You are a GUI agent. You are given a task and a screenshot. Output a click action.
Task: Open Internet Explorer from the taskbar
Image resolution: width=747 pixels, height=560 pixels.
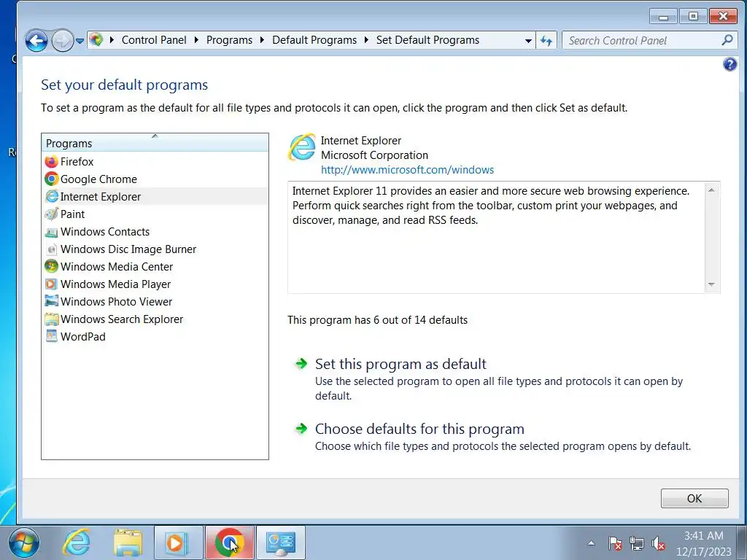[77, 542]
